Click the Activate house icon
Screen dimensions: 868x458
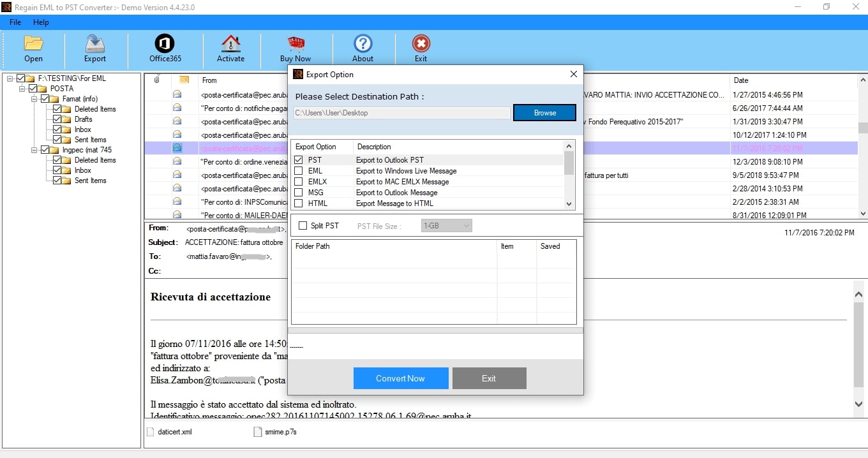(x=230, y=43)
